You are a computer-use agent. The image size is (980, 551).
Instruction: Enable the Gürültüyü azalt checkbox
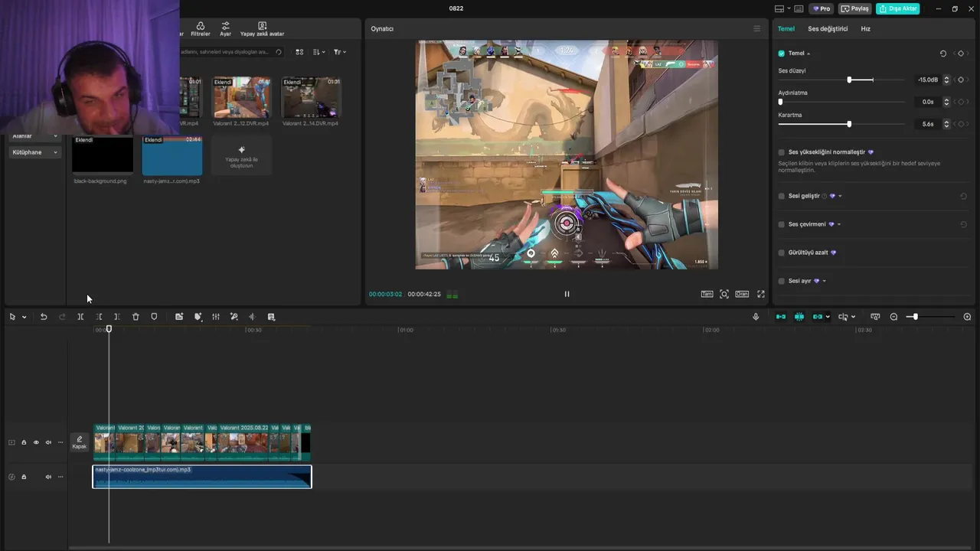coord(782,253)
